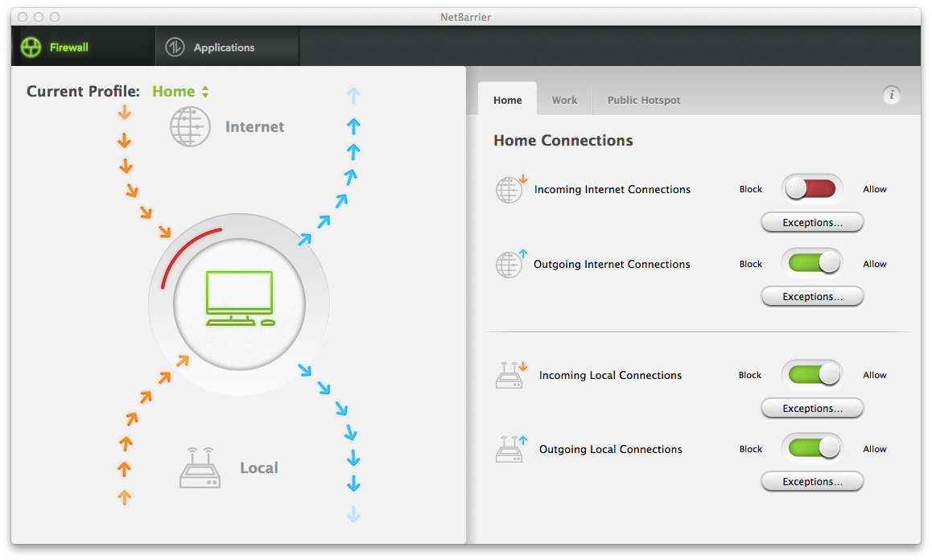Open Exceptions for Incoming Local Connections
The height and width of the screenshot is (560, 932).
[812, 408]
